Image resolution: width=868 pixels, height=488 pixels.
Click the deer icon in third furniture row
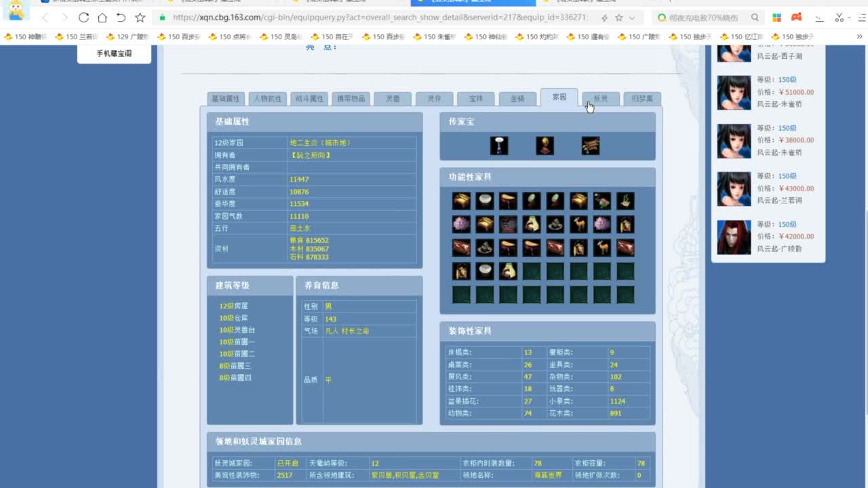pos(602,247)
